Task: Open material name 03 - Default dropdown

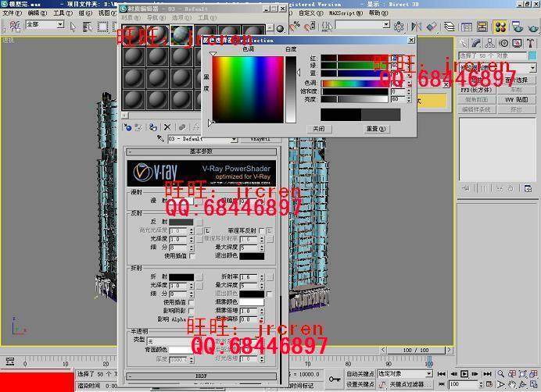Action: tap(234, 139)
